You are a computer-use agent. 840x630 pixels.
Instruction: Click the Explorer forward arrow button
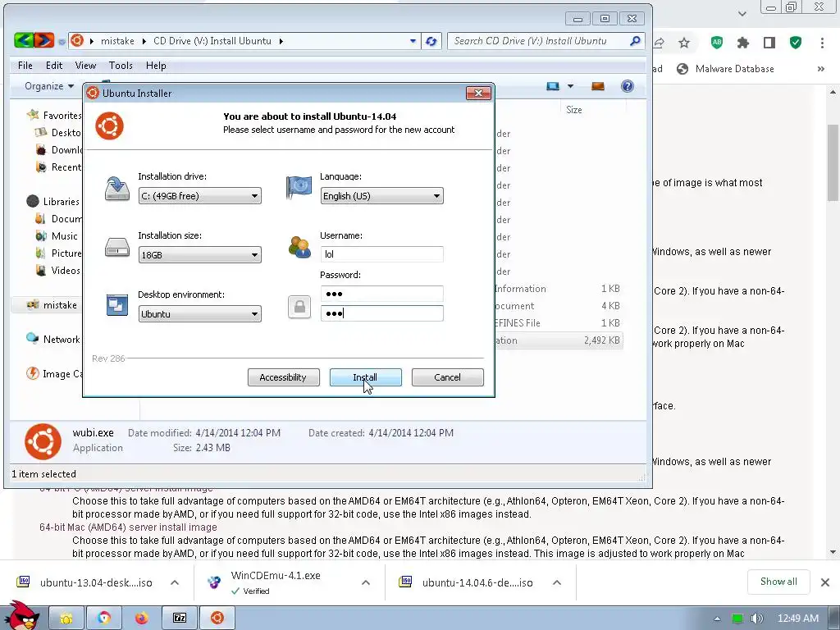click(x=44, y=40)
